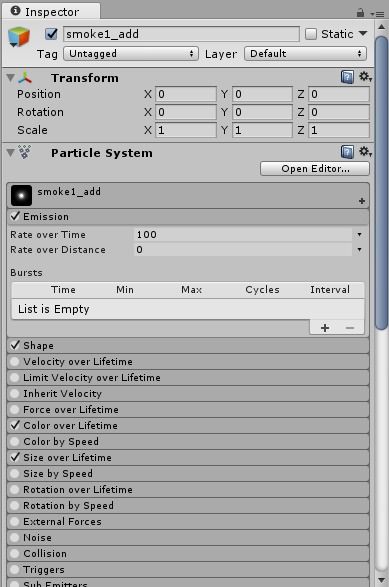
Task: Click the Position Y field
Action: click(x=262, y=94)
